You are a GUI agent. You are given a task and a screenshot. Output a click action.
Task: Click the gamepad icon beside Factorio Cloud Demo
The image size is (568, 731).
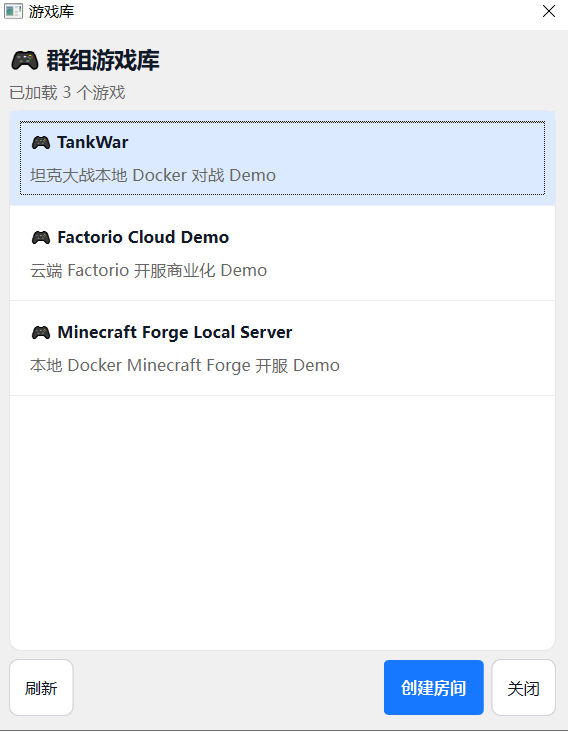coord(41,238)
